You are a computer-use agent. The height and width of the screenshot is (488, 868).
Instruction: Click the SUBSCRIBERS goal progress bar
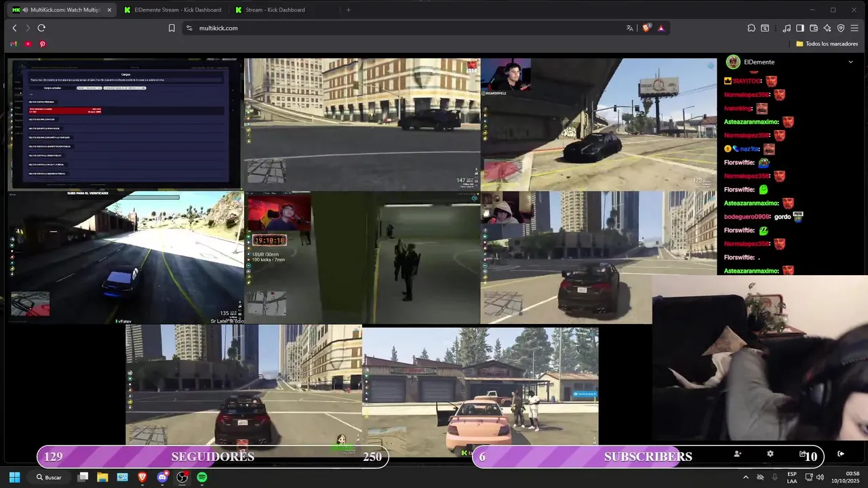click(x=648, y=457)
